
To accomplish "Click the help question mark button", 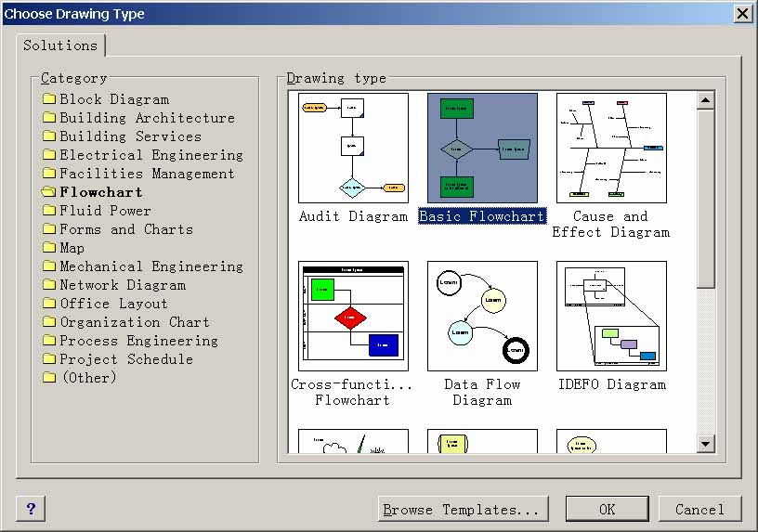I will click(x=31, y=509).
